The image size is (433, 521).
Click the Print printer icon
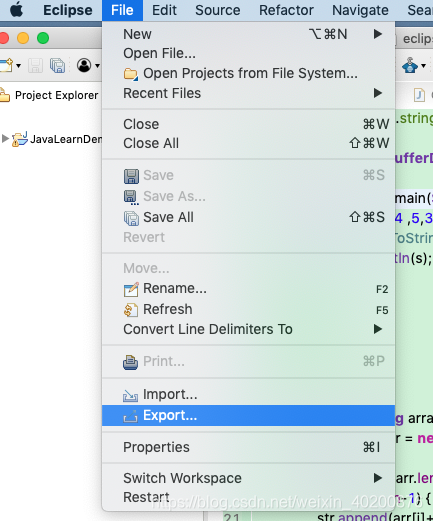[130, 362]
